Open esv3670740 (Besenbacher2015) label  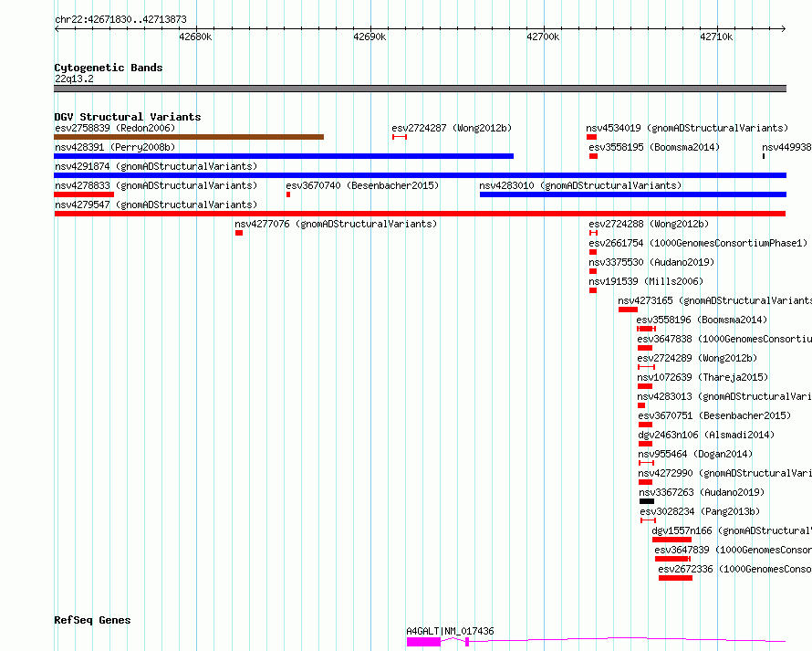(x=362, y=185)
